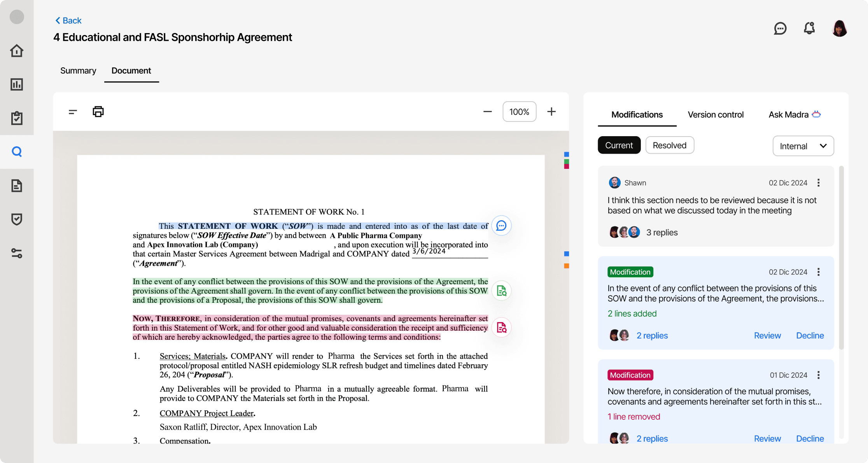Open options menu on Shawn's comment
868x463 pixels.
coord(819,183)
